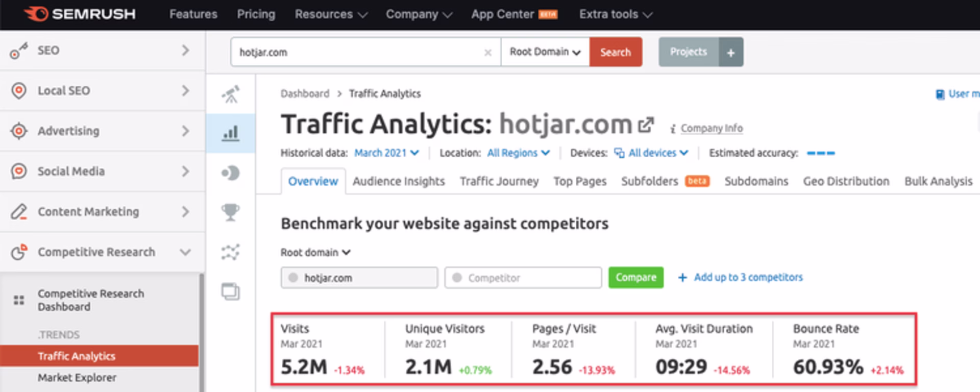Click the Dashboard breadcrumb link
Image resolution: width=980 pixels, height=392 pixels.
click(x=305, y=94)
